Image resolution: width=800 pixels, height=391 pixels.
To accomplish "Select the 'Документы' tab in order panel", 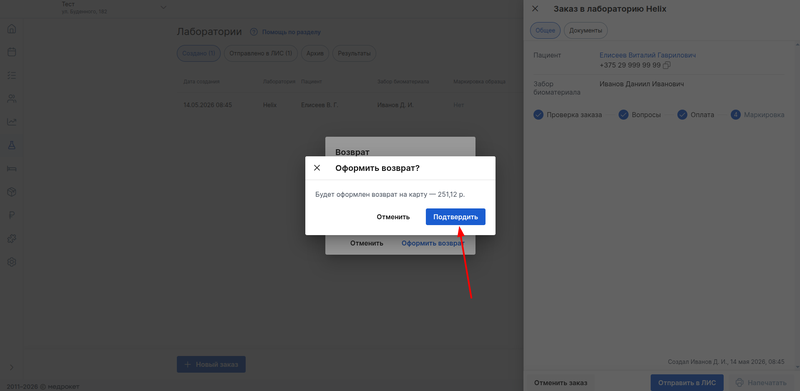I will [x=586, y=31].
